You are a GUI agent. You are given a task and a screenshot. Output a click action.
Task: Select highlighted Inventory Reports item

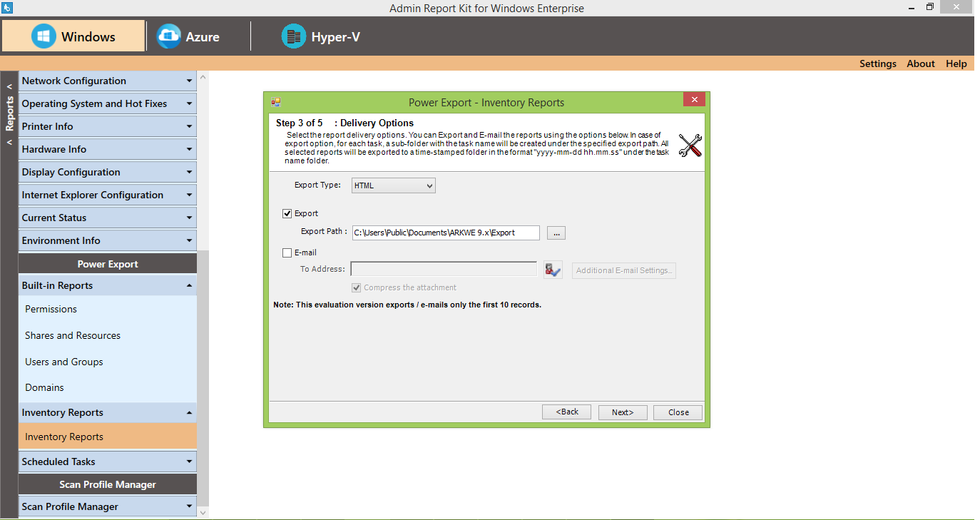tap(107, 437)
